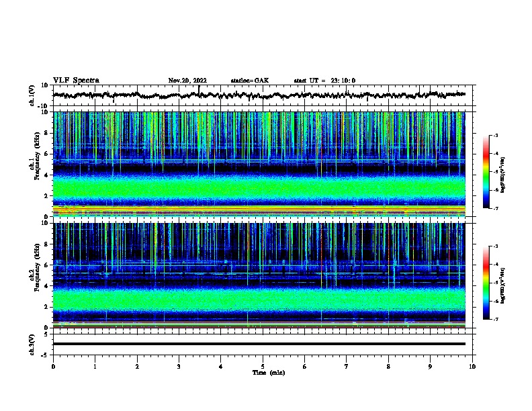Screen dimensions: 532x411
Task: Click the "5" tick on the time axis
Action: pos(263,366)
